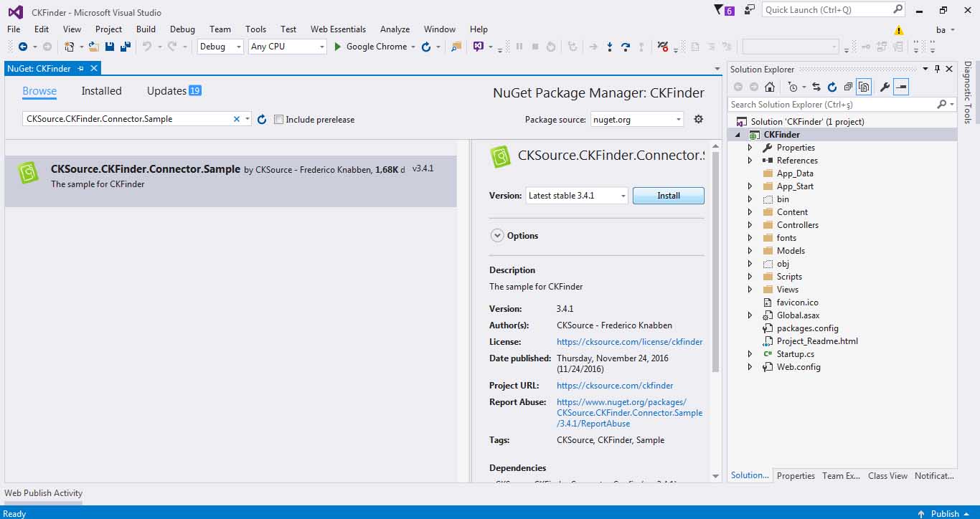Click the Home icon in Solution Explorer
The image size is (980, 519).
tap(770, 87)
